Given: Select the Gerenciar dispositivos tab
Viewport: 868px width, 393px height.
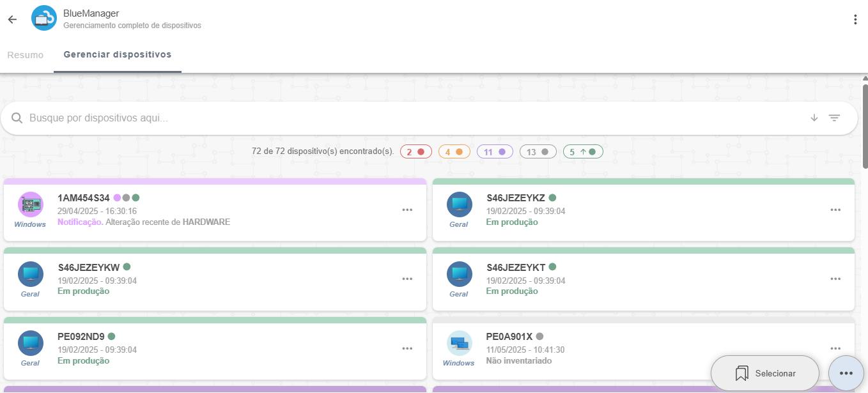Looking at the screenshot, I should [118, 55].
